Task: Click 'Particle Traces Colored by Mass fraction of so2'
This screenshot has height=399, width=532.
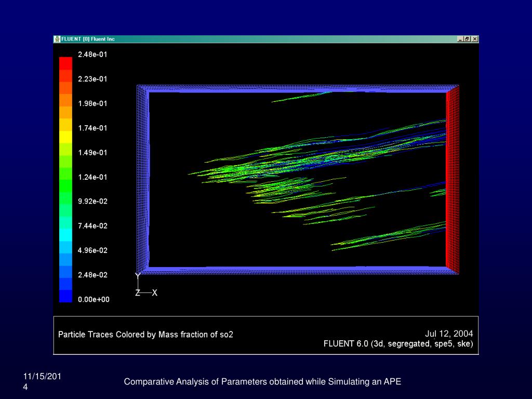Action: (145, 335)
